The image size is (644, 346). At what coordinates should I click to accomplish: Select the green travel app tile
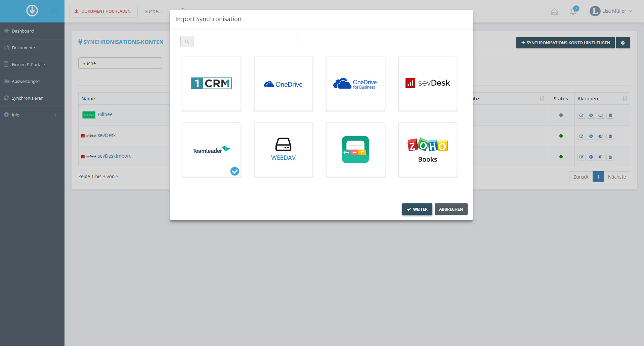pyautogui.click(x=355, y=150)
